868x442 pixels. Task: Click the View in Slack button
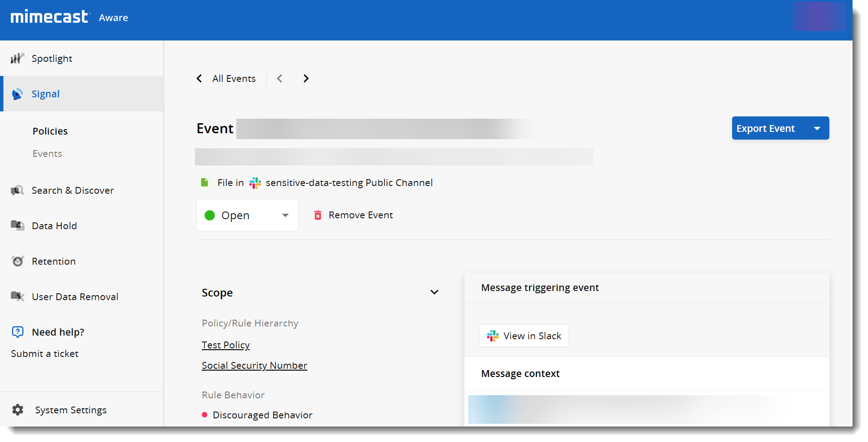point(524,336)
